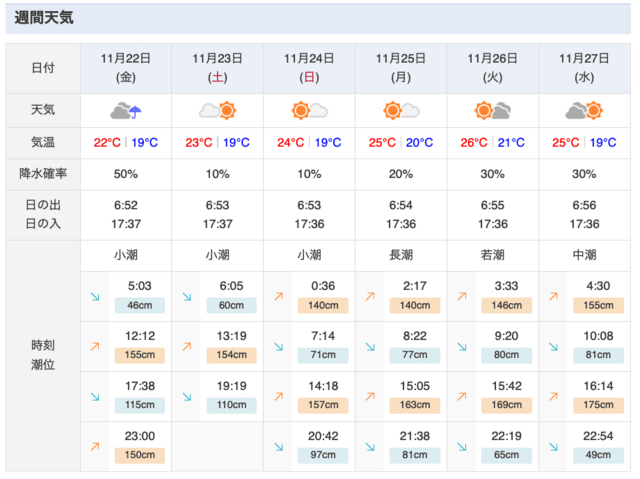Image resolution: width=640 pixels, height=479 pixels.
Task: Click the 175cm high tide badge
Action: coord(598,405)
